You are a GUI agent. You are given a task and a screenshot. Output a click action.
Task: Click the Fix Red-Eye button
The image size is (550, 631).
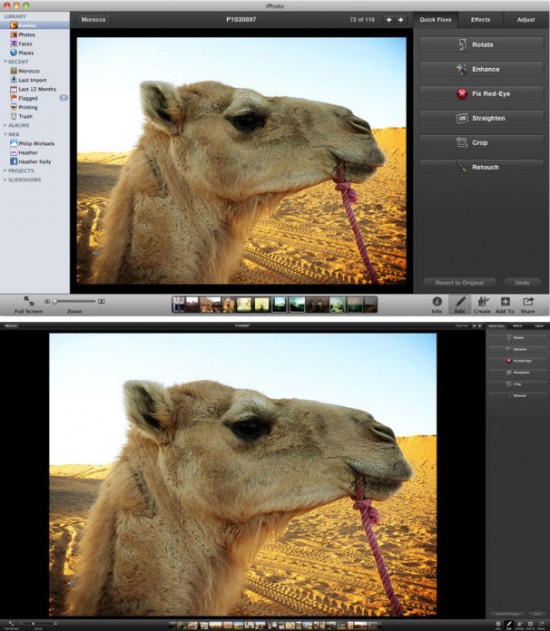point(481,94)
